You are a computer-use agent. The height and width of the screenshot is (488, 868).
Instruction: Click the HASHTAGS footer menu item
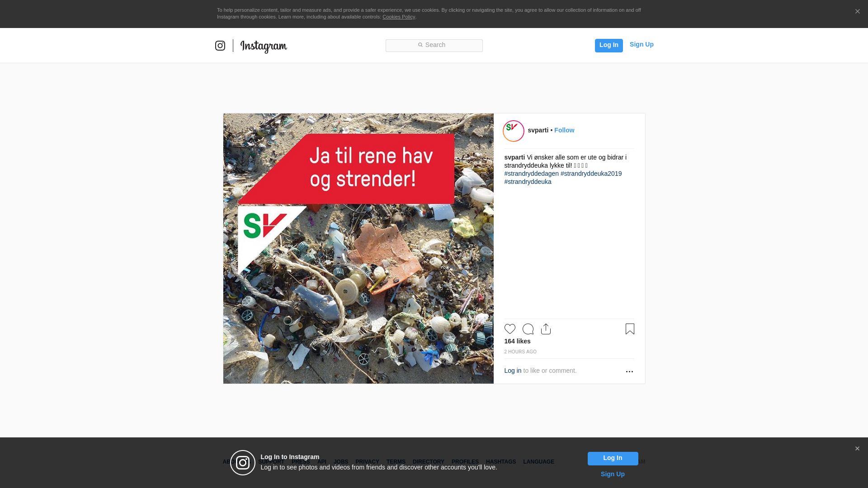click(500, 462)
